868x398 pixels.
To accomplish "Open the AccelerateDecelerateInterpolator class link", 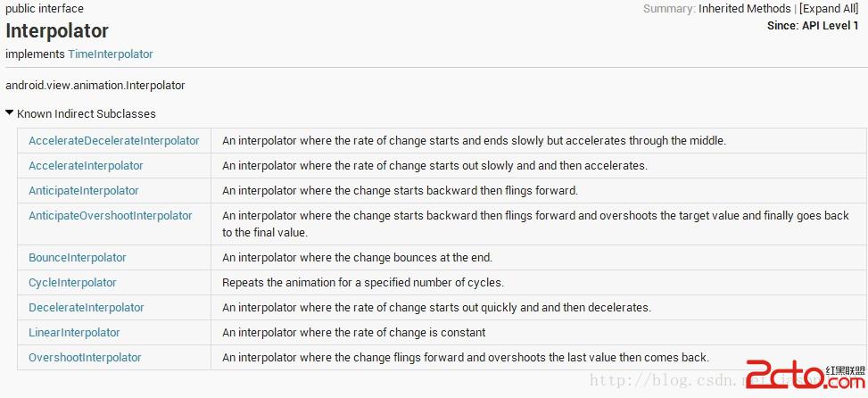I will coord(114,141).
